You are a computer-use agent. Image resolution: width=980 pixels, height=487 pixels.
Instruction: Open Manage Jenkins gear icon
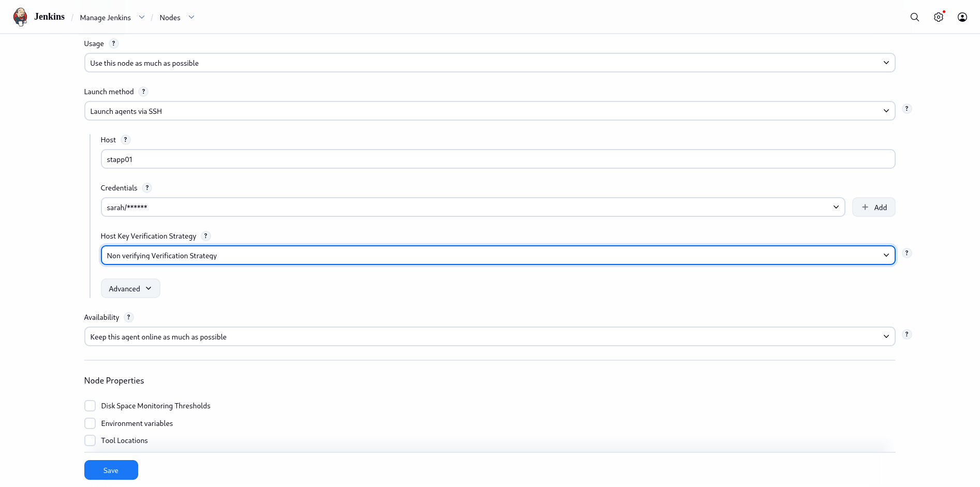939,17
